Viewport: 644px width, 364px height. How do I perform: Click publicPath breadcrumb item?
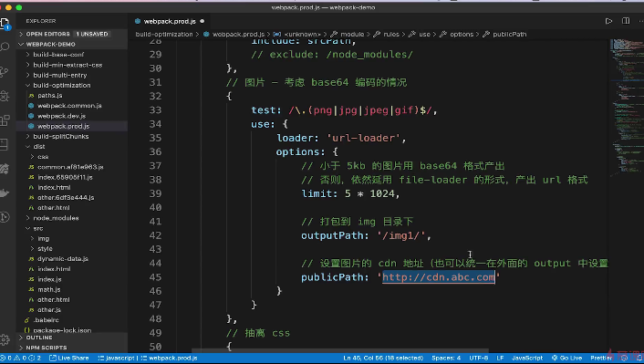point(509,34)
